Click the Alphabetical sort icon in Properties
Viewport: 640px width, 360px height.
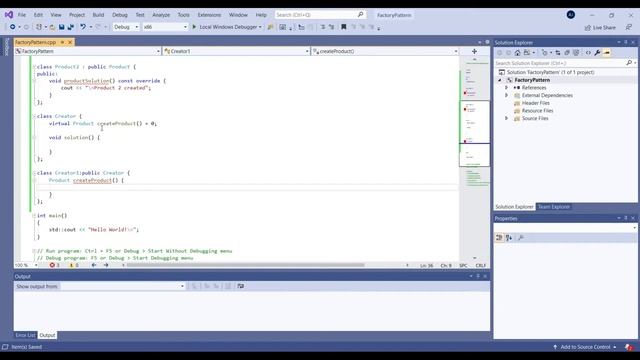pyautogui.click(x=509, y=238)
